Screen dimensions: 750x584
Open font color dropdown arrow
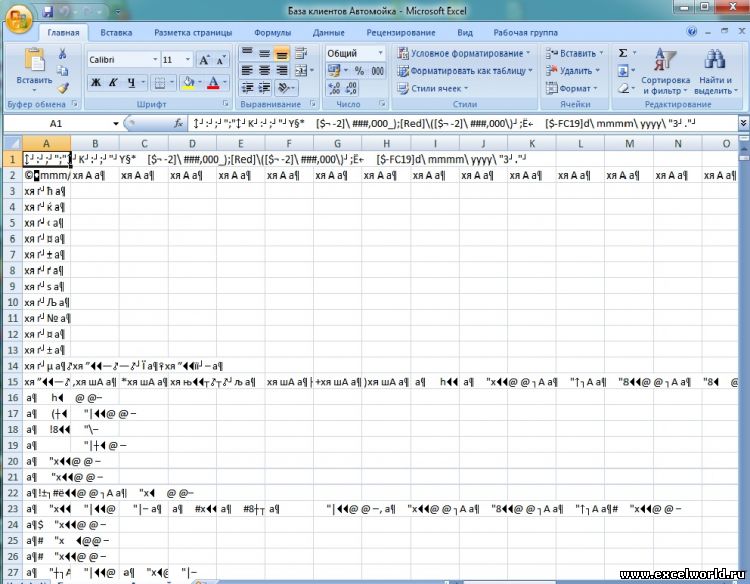[225, 83]
